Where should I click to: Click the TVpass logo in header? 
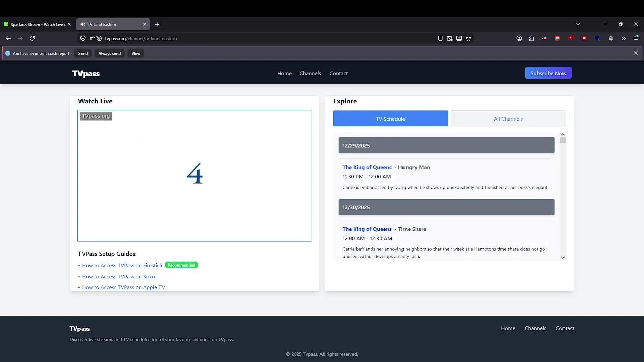(86, 74)
